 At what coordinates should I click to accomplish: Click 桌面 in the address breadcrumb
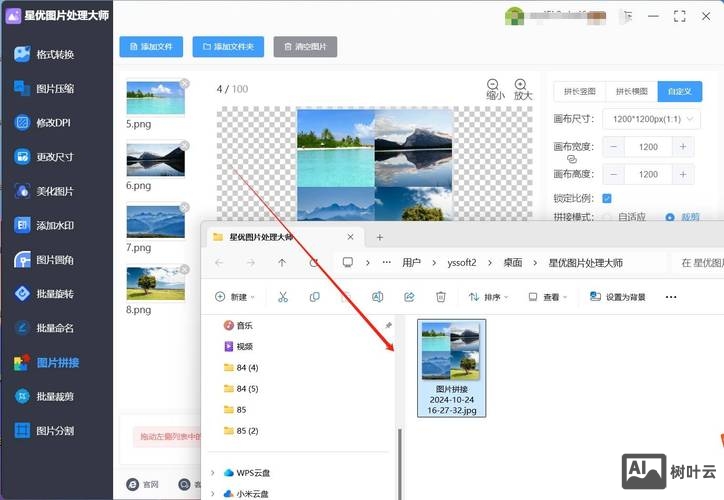coord(513,263)
